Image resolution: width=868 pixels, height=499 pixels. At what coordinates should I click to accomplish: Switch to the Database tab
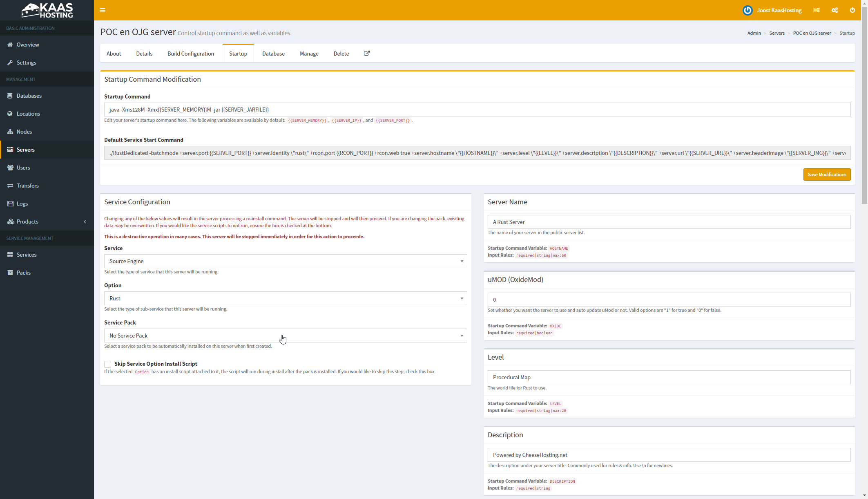pos(273,54)
